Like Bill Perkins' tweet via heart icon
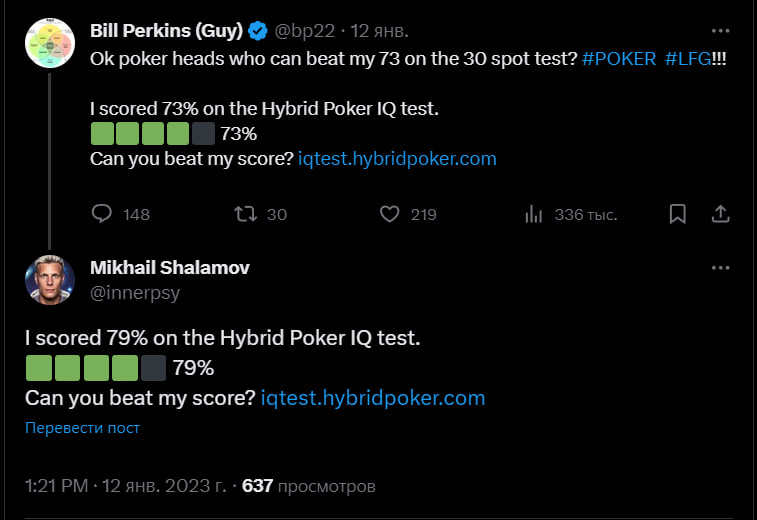 point(391,214)
